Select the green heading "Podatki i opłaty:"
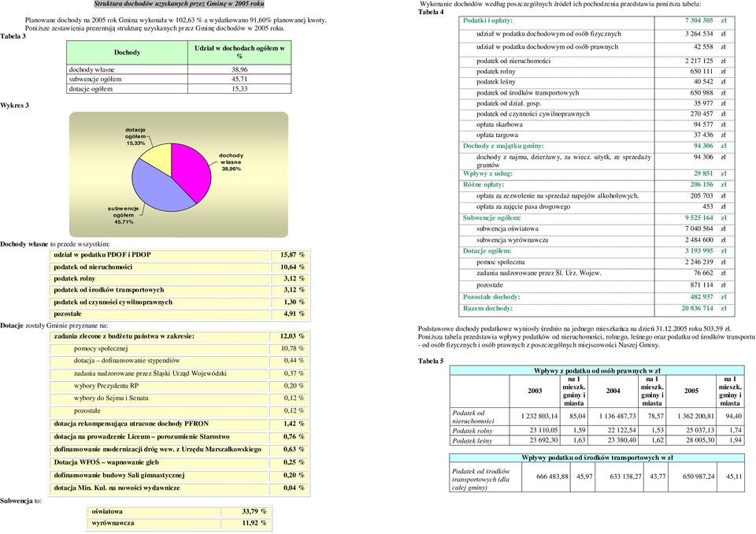The height and width of the screenshot is (534, 756). pyautogui.click(x=487, y=20)
